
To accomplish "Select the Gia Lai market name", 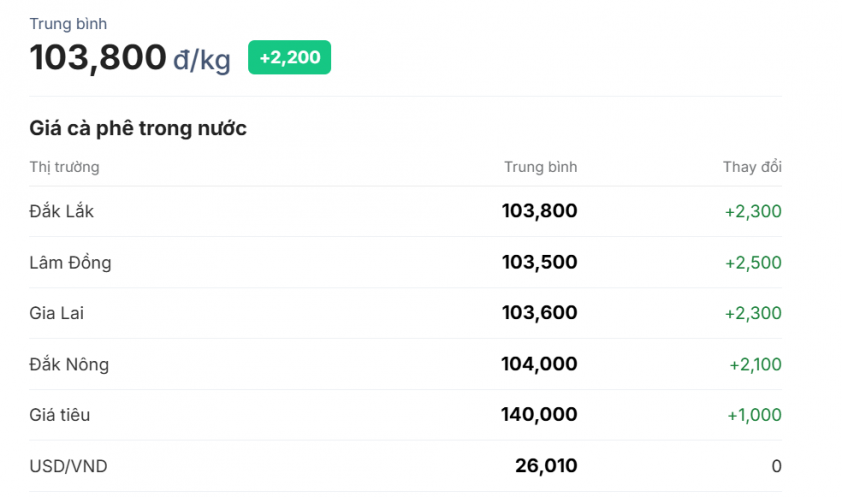I will [57, 313].
